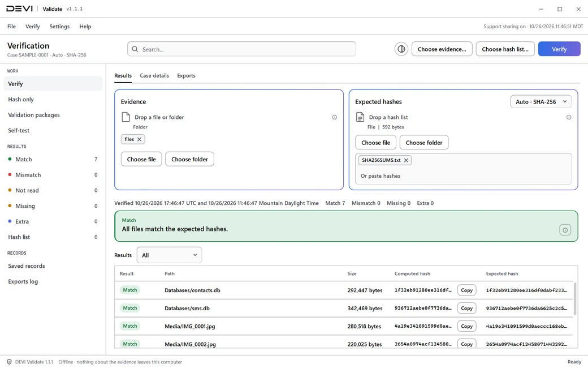Copy hash for Databases/sms.db

point(467,309)
